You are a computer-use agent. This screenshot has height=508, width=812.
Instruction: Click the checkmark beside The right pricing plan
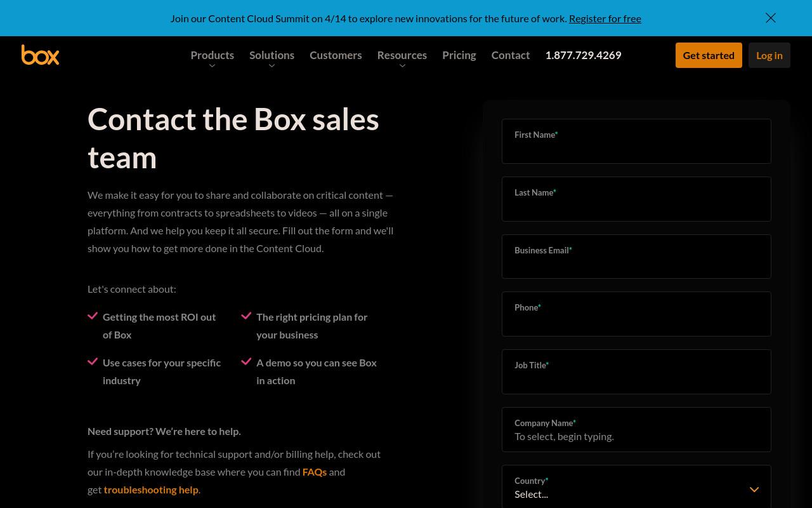click(246, 316)
